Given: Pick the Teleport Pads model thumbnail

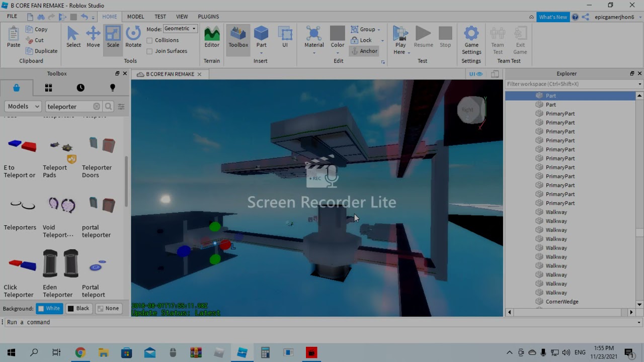Looking at the screenshot, I should pos(62,147).
